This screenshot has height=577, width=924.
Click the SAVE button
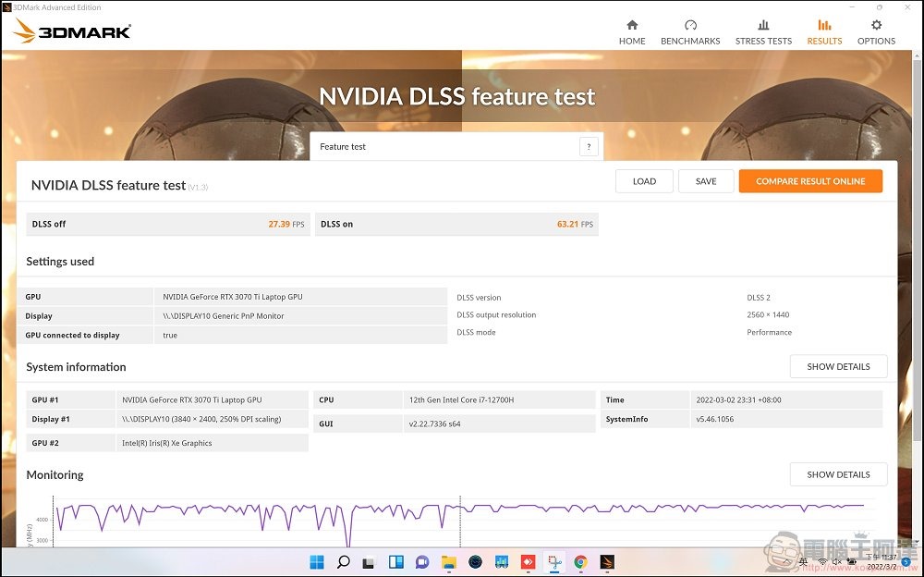coord(706,181)
